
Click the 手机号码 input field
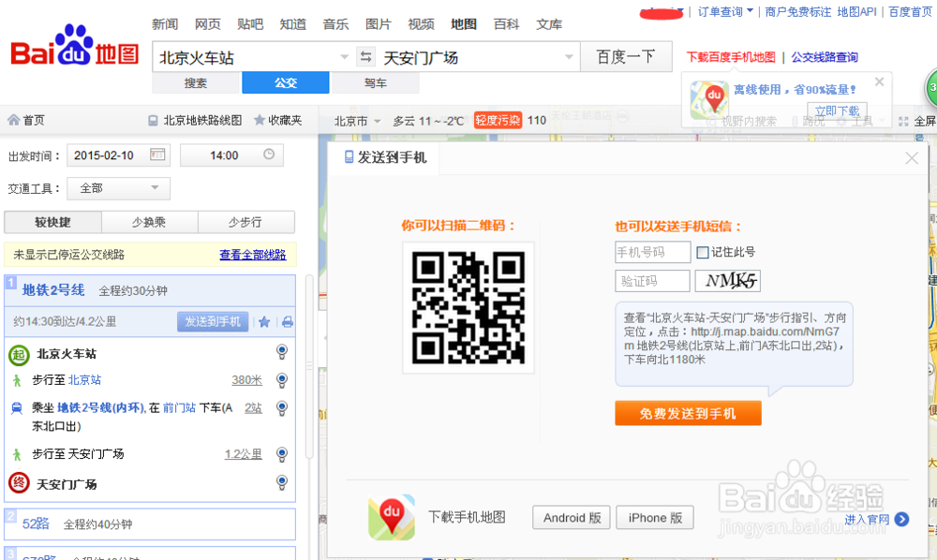click(x=652, y=253)
